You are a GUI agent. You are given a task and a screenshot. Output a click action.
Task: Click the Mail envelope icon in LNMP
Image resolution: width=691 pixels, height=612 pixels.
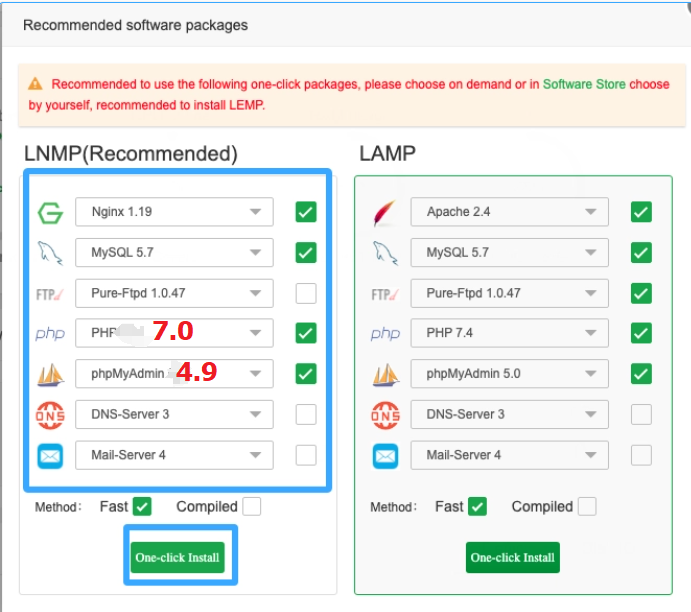[50, 456]
